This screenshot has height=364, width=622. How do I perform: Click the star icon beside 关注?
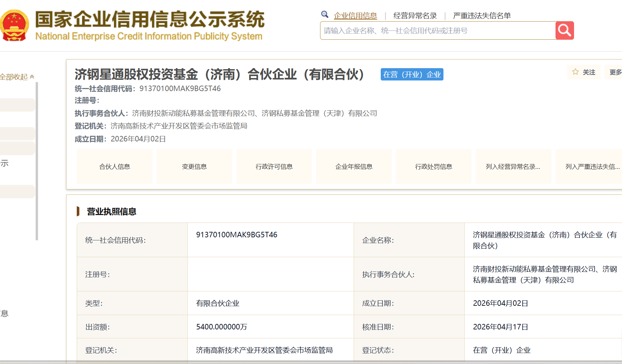(x=575, y=72)
